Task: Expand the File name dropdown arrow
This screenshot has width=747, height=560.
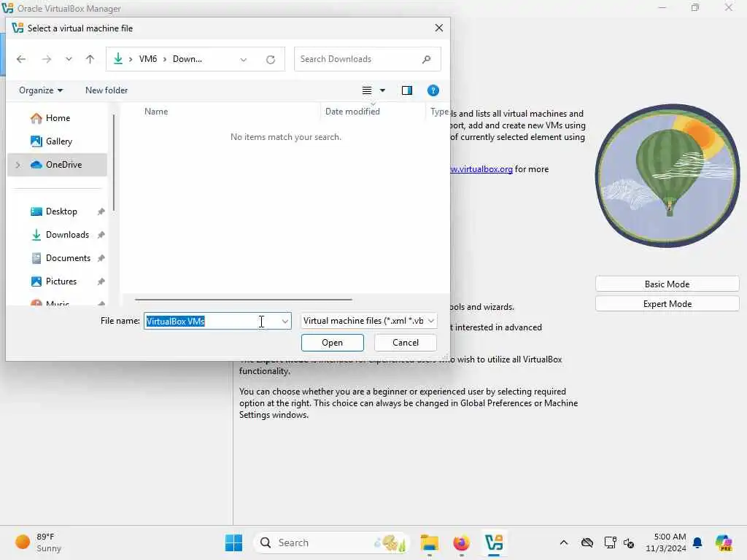Action: click(x=285, y=321)
